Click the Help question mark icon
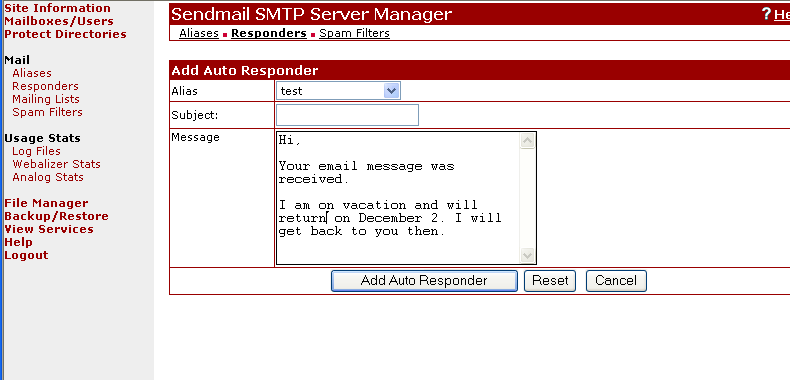790x380 pixels. click(x=766, y=14)
